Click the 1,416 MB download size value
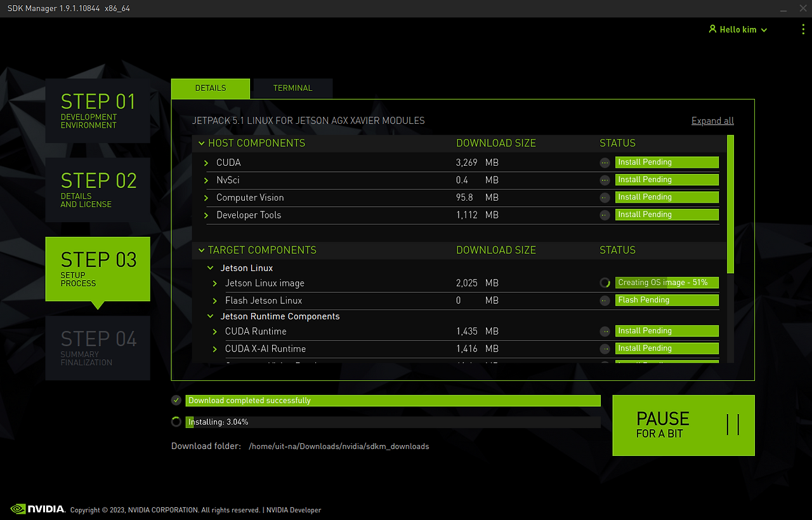The height and width of the screenshot is (520, 812). click(x=477, y=349)
